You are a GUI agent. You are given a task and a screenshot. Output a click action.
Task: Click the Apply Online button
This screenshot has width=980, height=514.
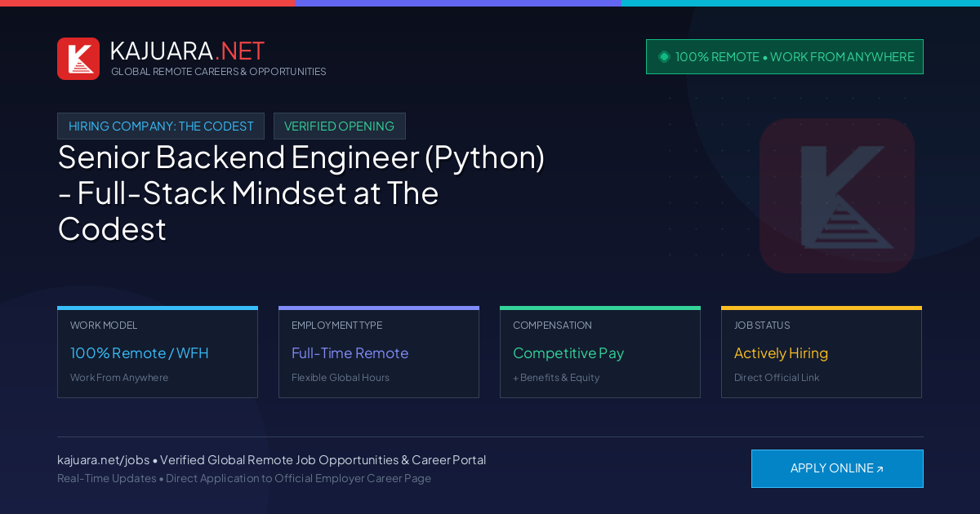[x=837, y=468]
